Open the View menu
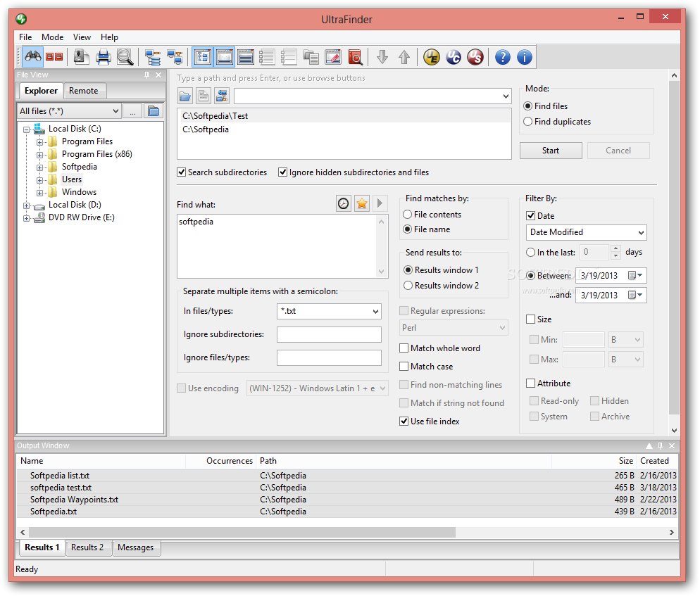This screenshot has width=700, height=596. [x=82, y=37]
